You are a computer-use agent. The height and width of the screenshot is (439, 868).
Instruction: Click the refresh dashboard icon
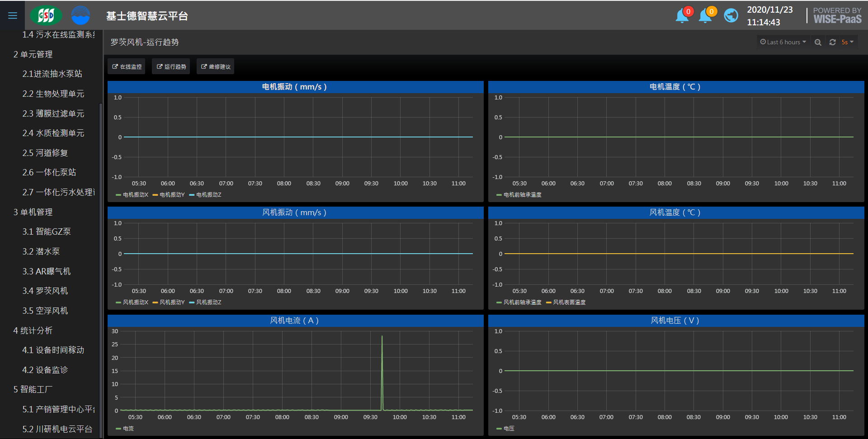pyautogui.click(x=832, y=42)
